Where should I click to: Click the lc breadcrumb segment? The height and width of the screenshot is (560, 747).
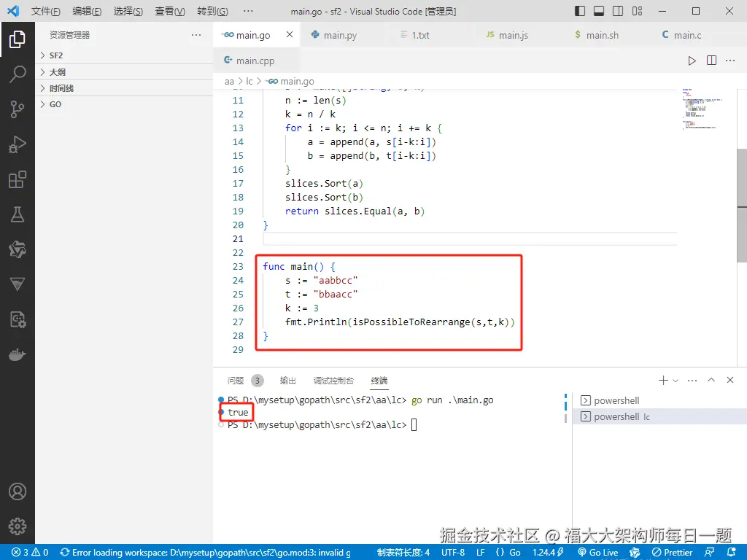(x=249, y=82)
